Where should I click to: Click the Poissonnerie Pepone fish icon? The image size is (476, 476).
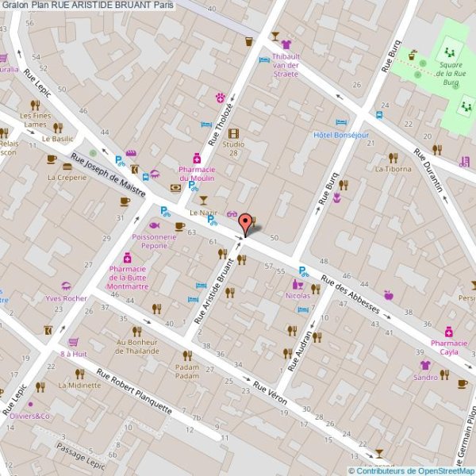(153, 225)
